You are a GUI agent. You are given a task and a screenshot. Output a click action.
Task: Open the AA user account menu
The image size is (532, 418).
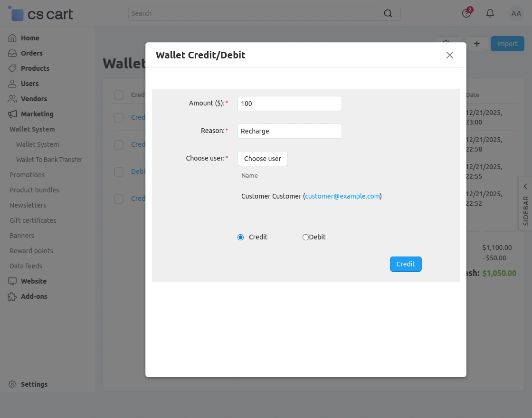pos(516,13)
